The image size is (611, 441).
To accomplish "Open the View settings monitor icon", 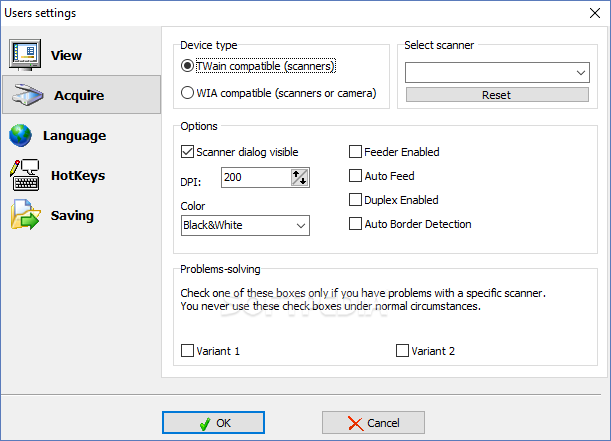I will coord(25,55).
